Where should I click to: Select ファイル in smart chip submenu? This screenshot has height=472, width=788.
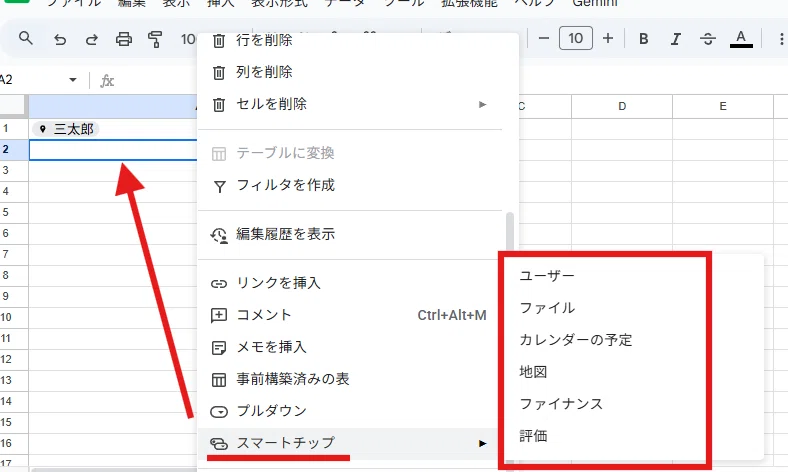tap(547, 308)
